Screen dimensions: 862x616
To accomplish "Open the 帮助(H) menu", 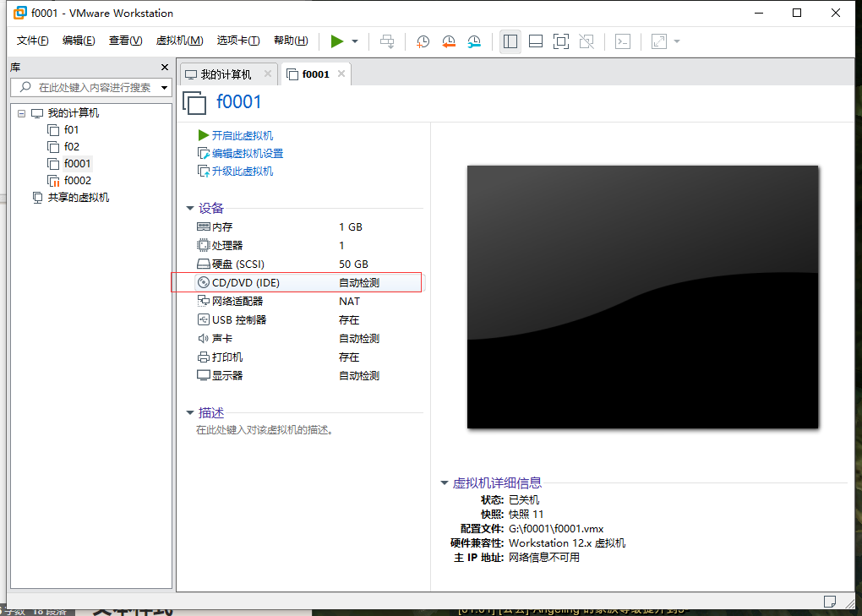I will click(x=291, y=41).
